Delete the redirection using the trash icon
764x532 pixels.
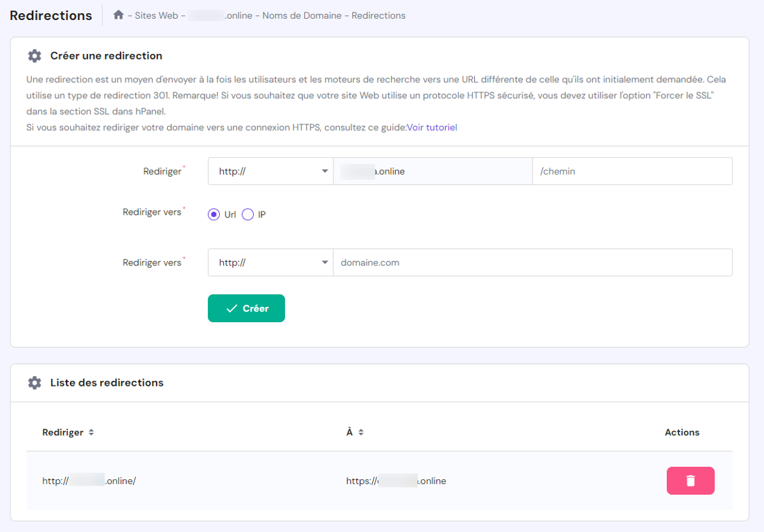click(690, 480)
